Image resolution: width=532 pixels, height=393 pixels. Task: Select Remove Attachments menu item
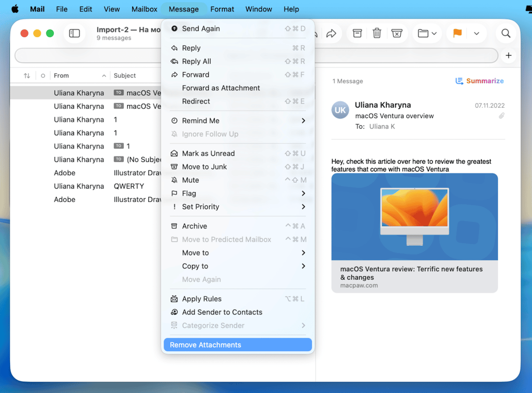238,345
